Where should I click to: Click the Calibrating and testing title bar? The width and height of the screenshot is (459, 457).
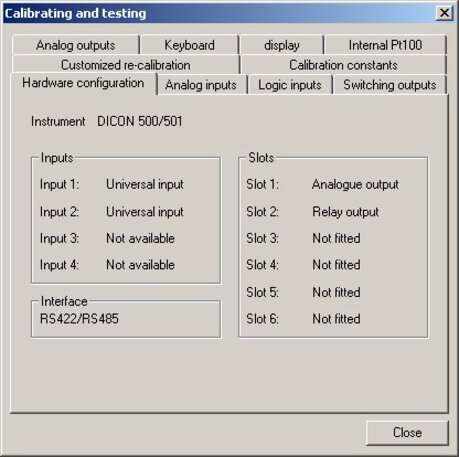point(218,13)
